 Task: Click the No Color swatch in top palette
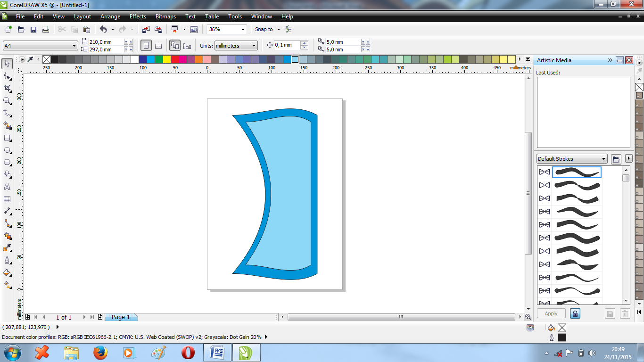point(46,59)
